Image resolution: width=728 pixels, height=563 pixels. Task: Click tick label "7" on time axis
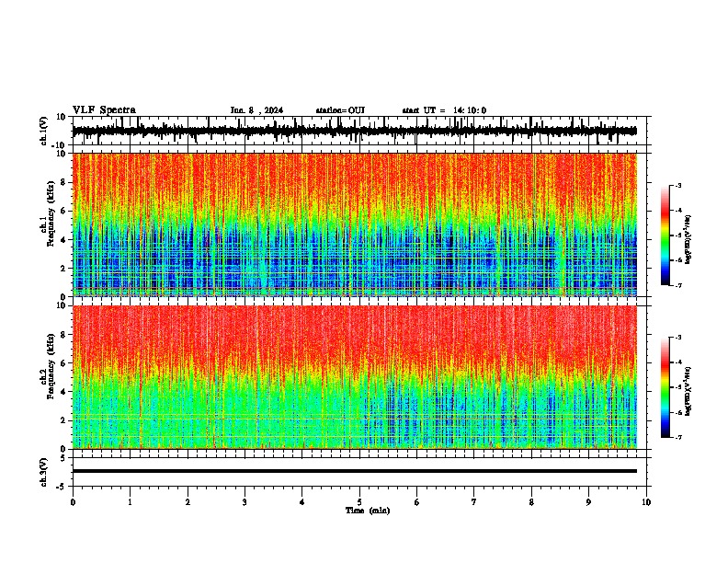[474, 502]
